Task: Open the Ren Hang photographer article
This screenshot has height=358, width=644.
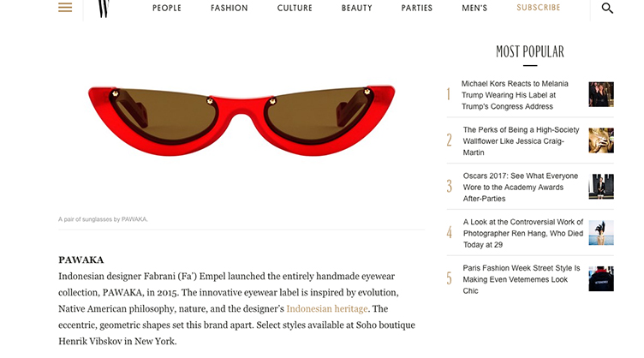Action: pos(523,233)
